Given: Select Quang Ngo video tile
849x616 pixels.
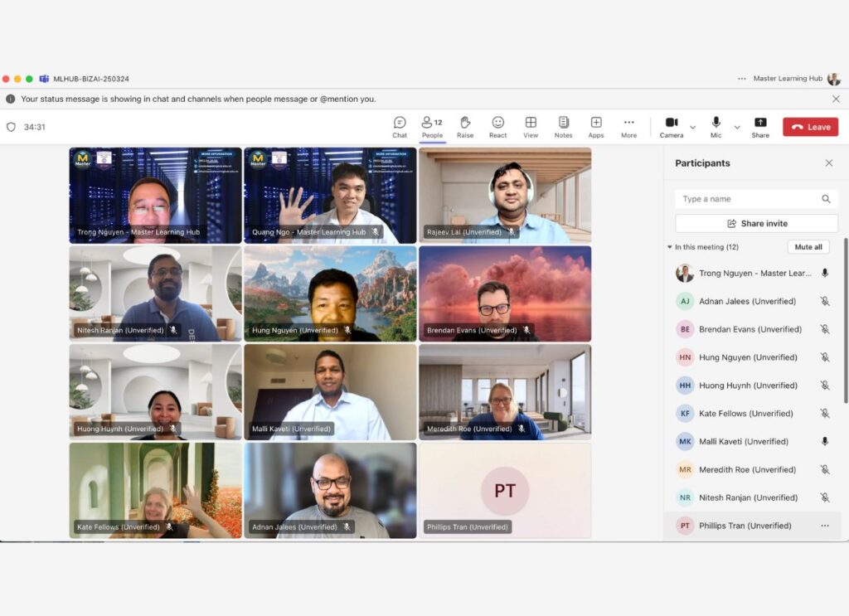Looking at the screenshot, I should pos(330,196).
